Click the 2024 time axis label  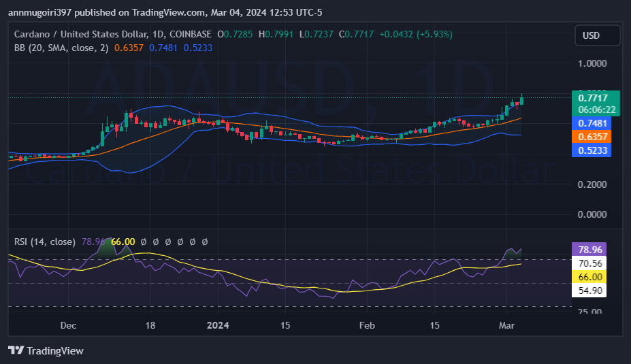pos(218,325)
